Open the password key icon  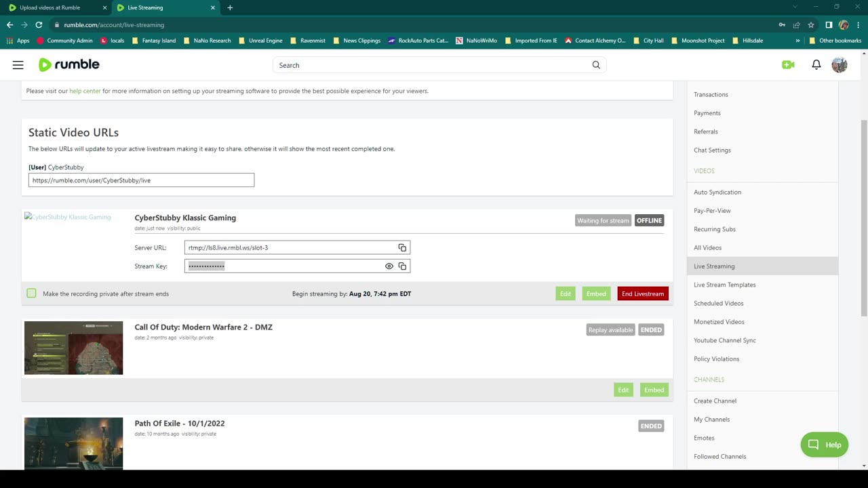click(x=782, y=25)
